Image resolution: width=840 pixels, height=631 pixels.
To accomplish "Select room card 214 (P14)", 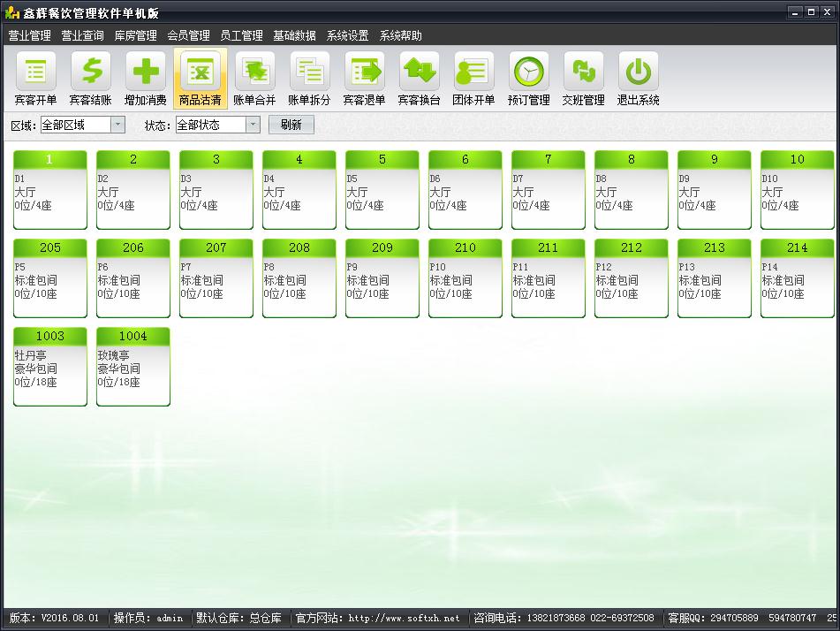I will [797, 278].
